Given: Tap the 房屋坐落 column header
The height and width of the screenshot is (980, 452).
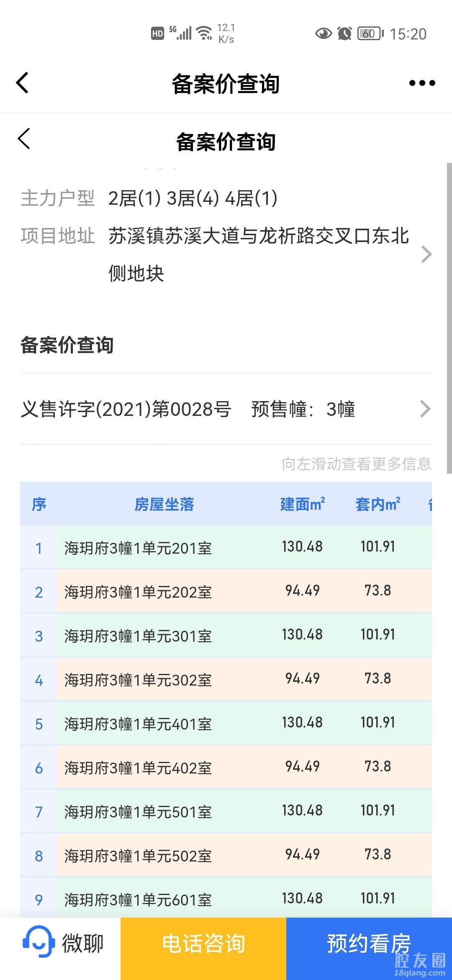Looking at the screenshot, I should click(x=164, y=504).
